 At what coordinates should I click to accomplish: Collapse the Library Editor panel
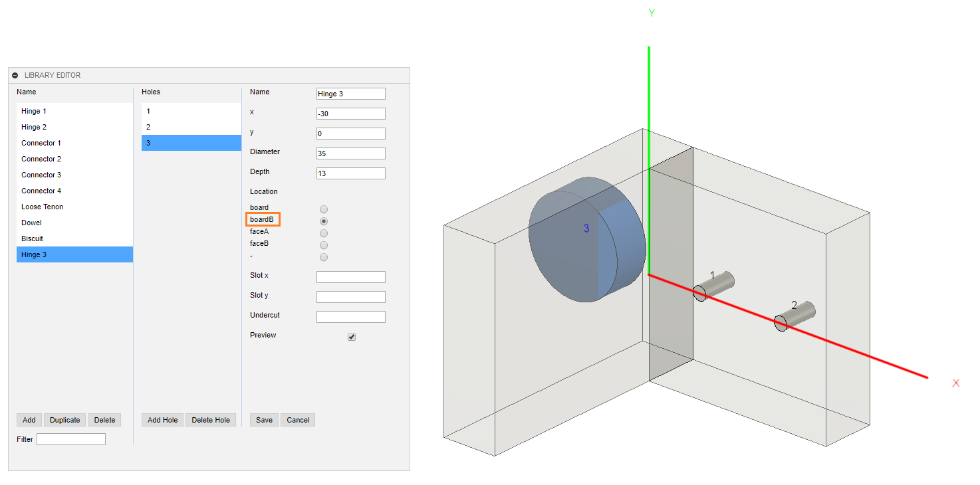tap(15, 76)
